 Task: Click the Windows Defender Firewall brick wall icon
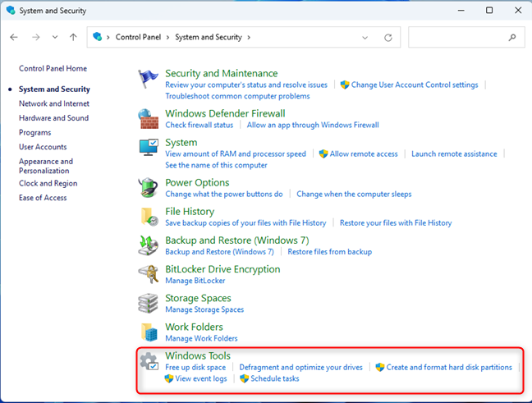[149, 119]
